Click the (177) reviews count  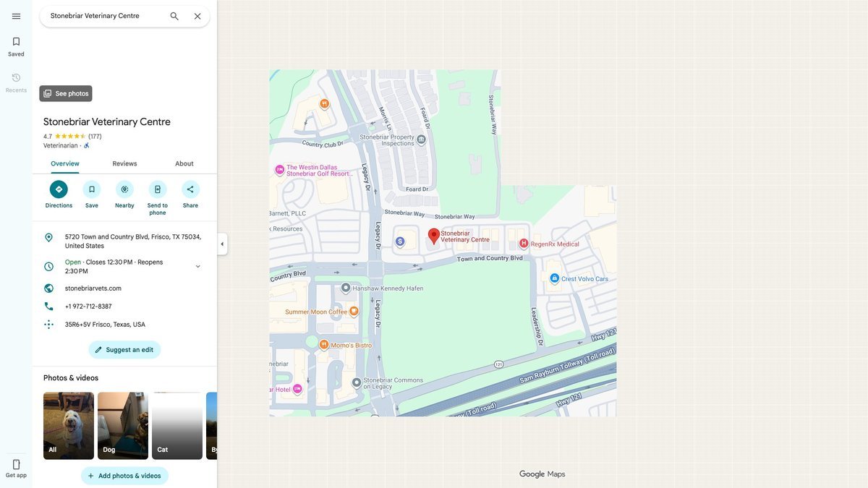(x=95, y=136)
